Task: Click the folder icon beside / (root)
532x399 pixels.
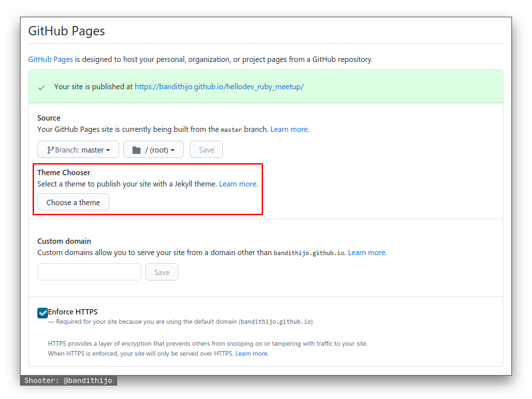Action: tap(136, 150)
